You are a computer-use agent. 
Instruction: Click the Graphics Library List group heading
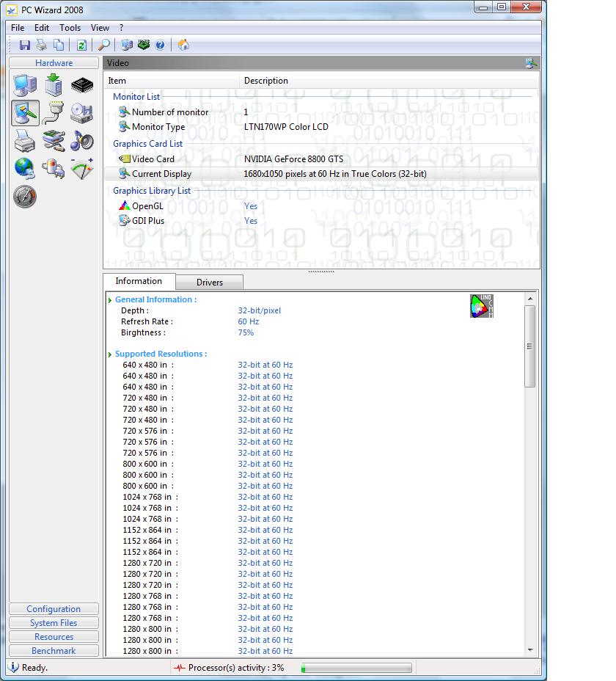click(x=152, y=191)
